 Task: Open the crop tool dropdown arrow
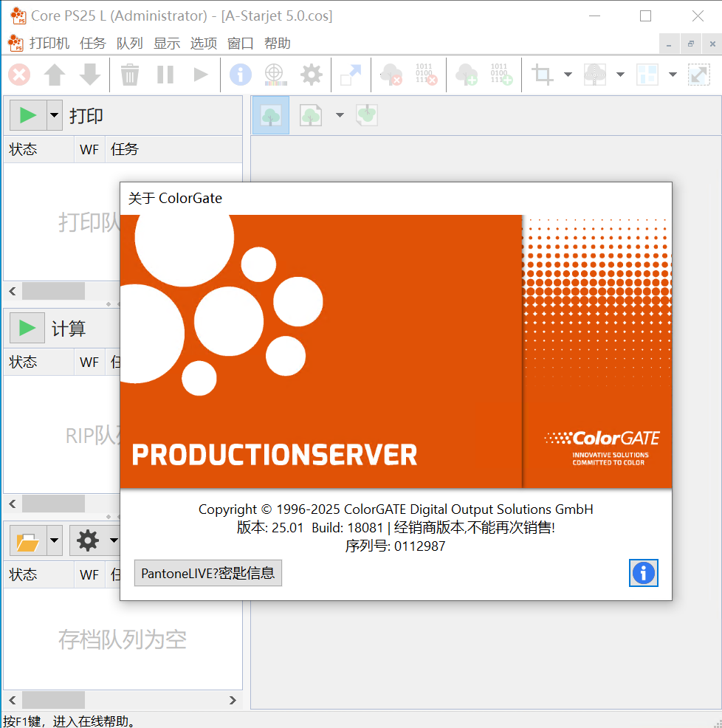(x=568, y=75)
